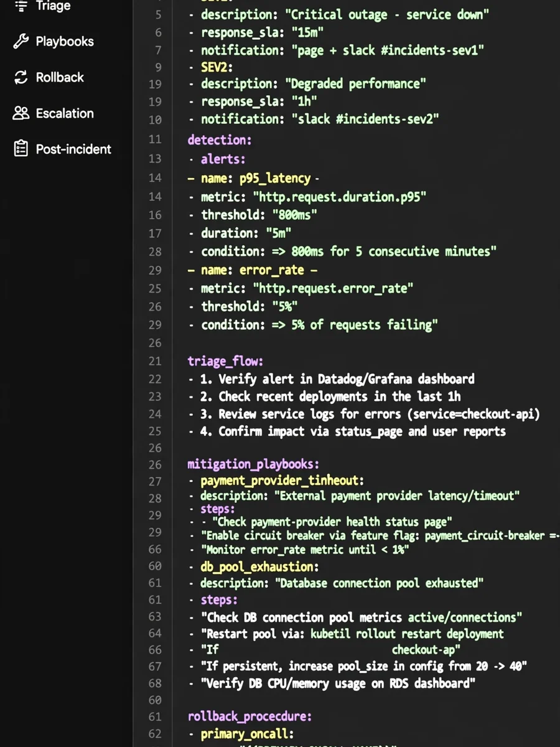Click the db_pool_exhaustion: key

click(x=254, y=566)
